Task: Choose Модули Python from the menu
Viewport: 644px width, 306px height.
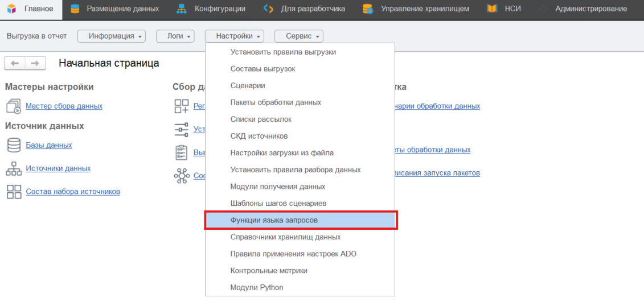Action: (x=256, y=287)
